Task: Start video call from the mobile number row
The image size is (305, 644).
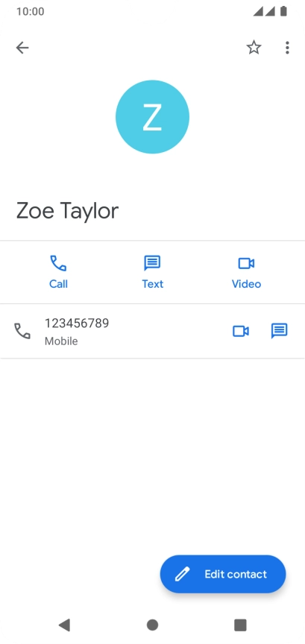Action: click(x=241, y=331)
